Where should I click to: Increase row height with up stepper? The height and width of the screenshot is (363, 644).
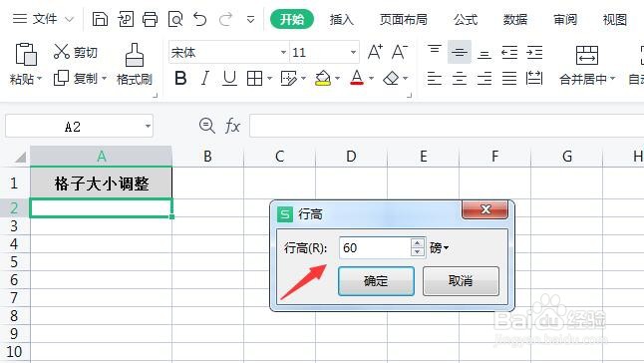point(418,242)
